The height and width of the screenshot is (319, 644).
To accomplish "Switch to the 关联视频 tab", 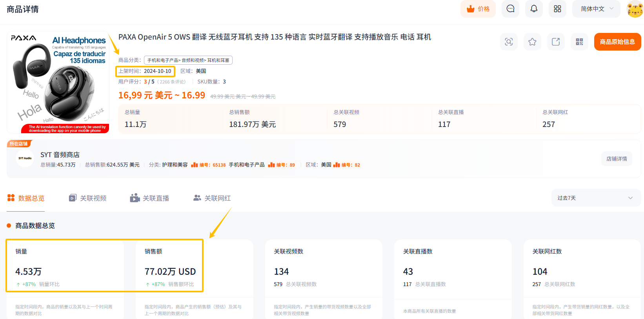I will click(x=88, y=198).
